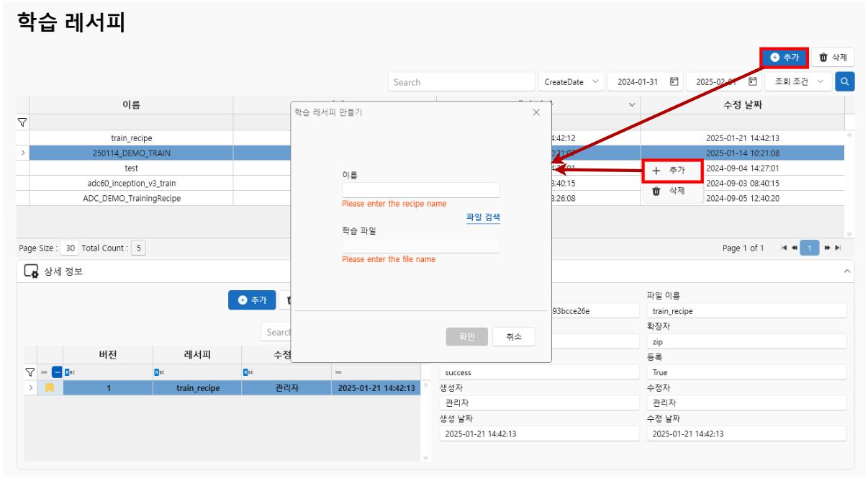Collapse the 상세 정보 panel chevron
Screen dimensions: 868x481
(x=846, y=271)
